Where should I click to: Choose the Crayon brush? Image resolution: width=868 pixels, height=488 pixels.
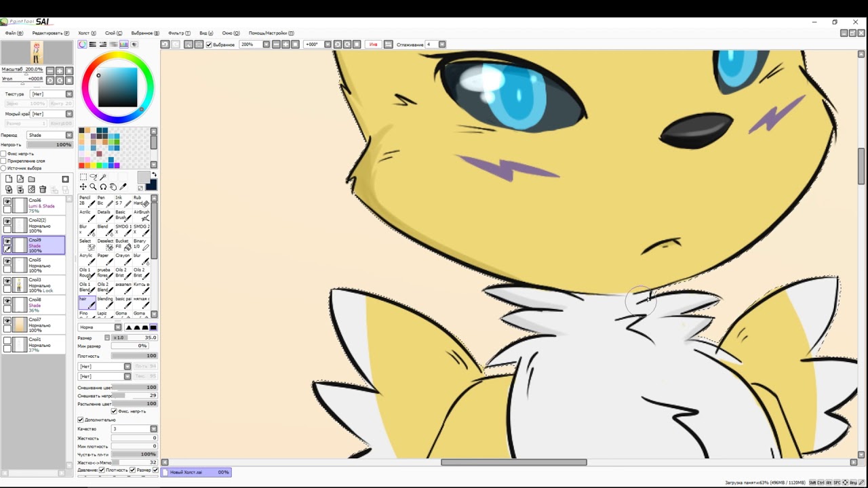click(123, 259)
